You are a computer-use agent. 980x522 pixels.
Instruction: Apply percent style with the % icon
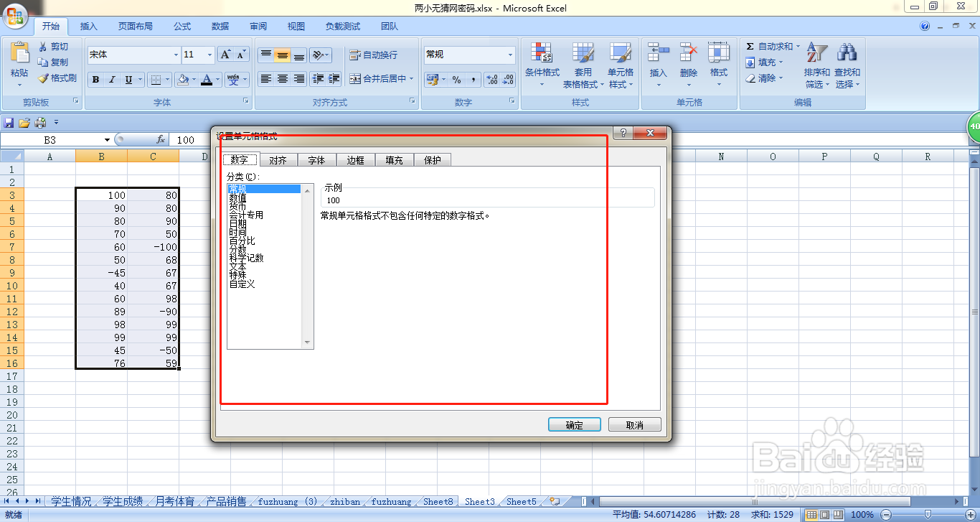(x=456, y=80)
